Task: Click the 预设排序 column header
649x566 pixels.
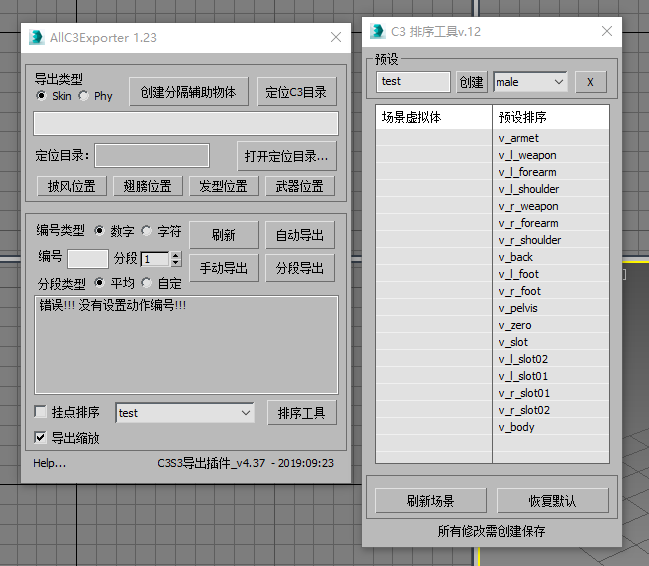Action: coord(550,117)
